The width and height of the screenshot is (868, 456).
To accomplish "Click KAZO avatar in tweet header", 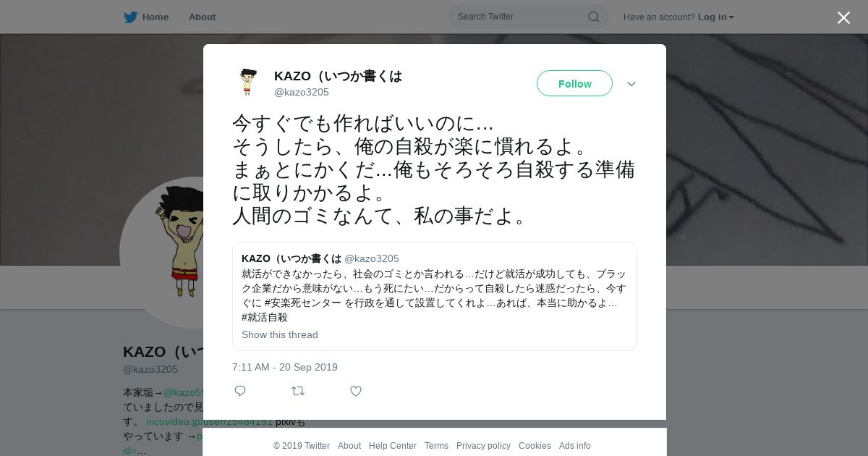I will (x=248, y=83).
